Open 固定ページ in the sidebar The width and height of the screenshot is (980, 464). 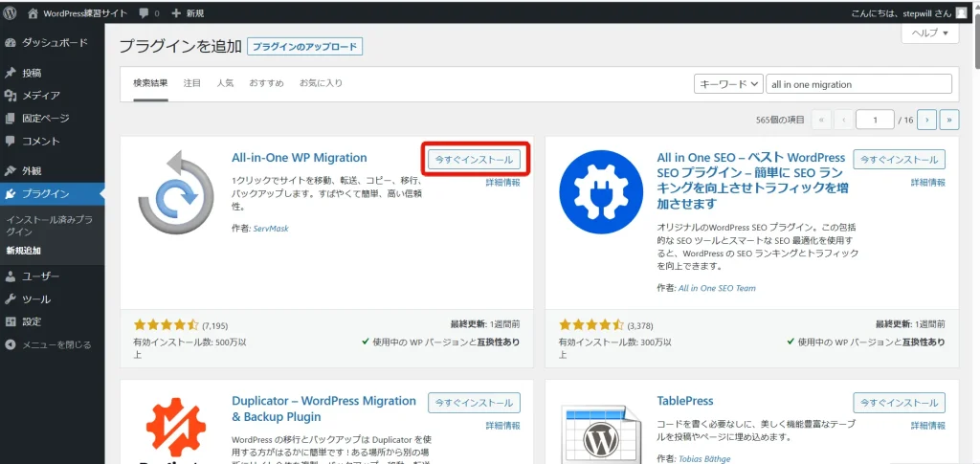pos(53,118)
